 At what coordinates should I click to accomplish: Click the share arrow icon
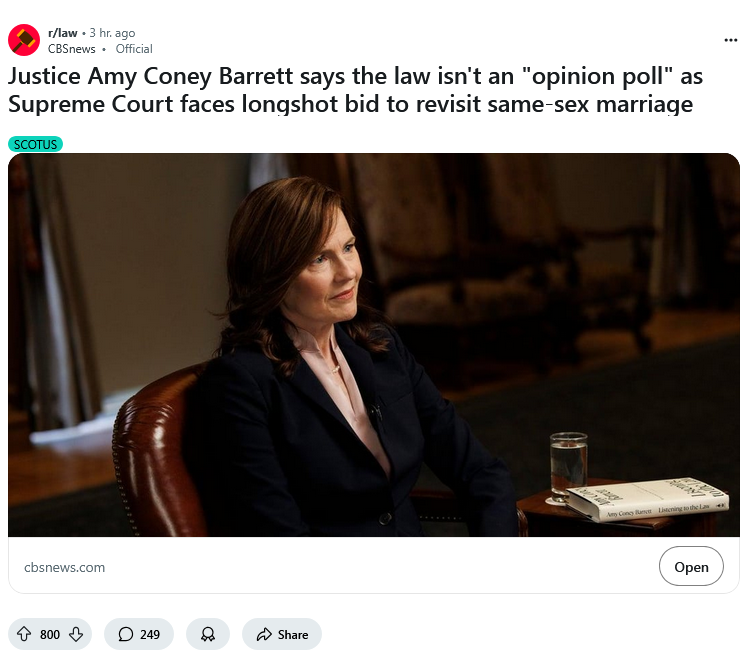tap(264, 634)
